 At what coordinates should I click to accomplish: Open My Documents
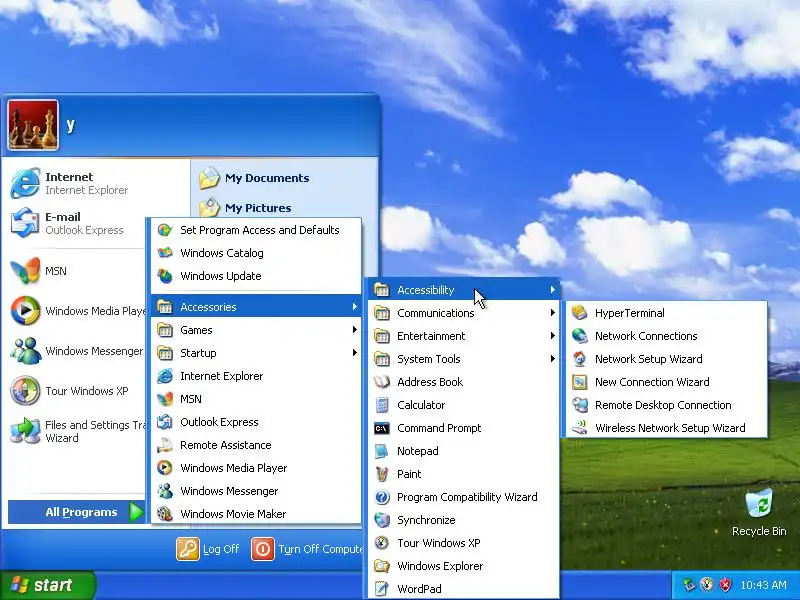click(x=255, y=178)
